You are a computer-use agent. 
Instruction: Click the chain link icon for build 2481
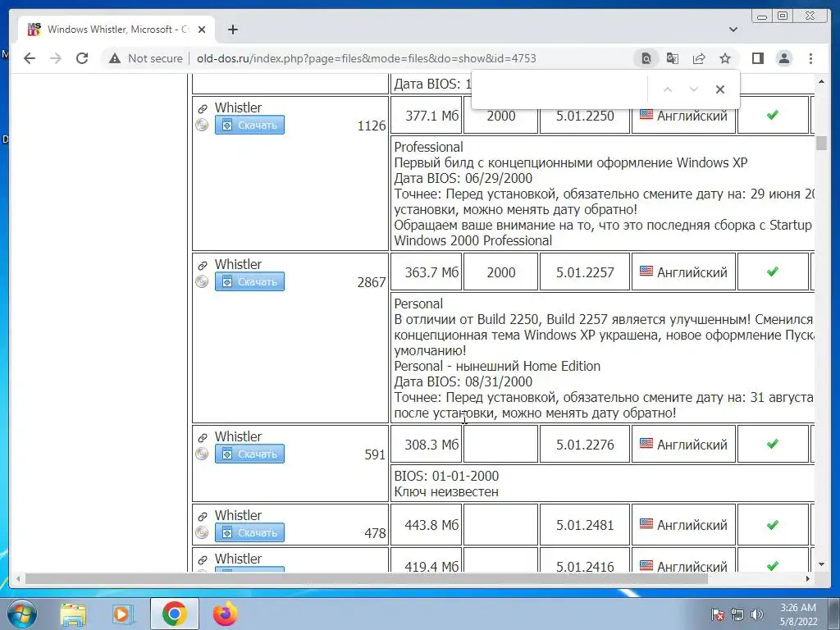click(x=203, y=517)
